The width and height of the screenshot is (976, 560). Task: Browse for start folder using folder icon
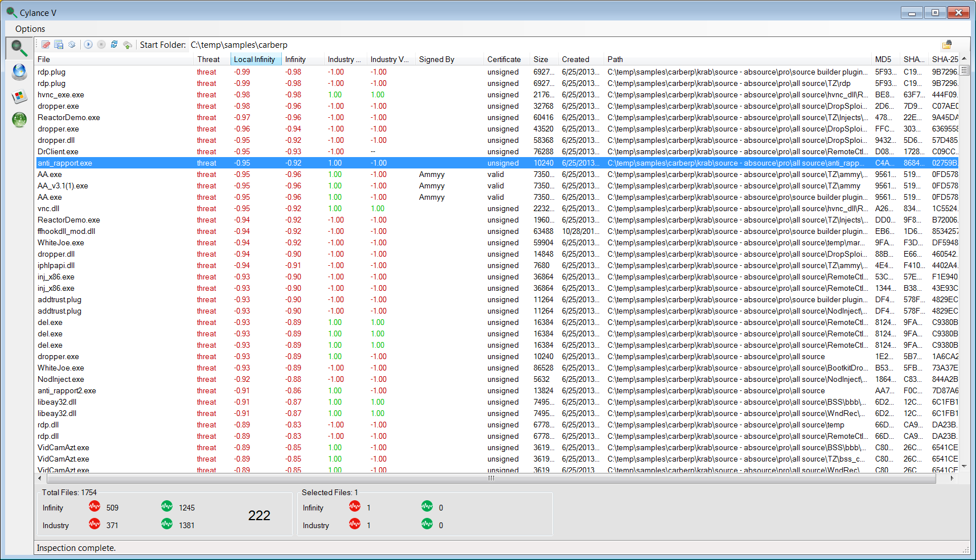(x=947, y=44)
